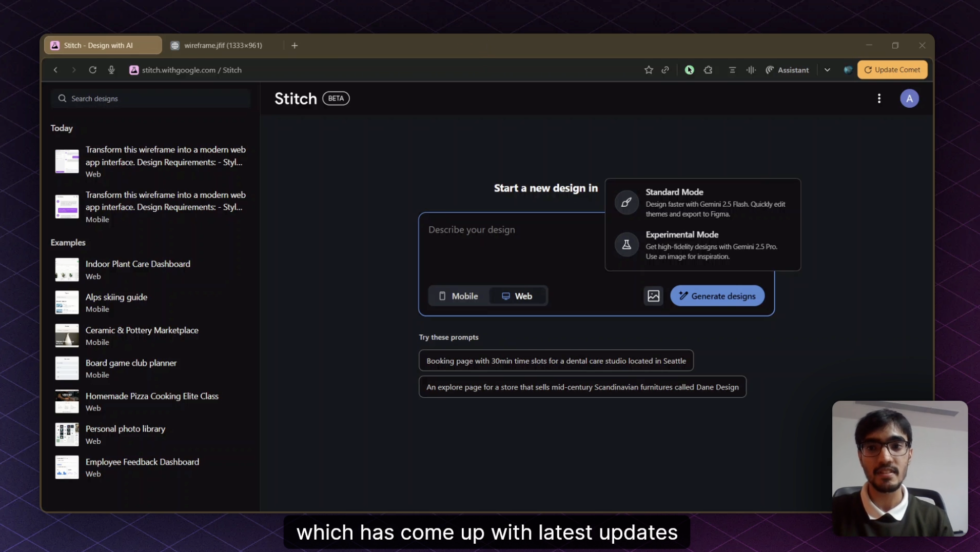This screenshot has height=552, width=980.
Task: Open Board game club planner example
Action: tap(150, 368)
